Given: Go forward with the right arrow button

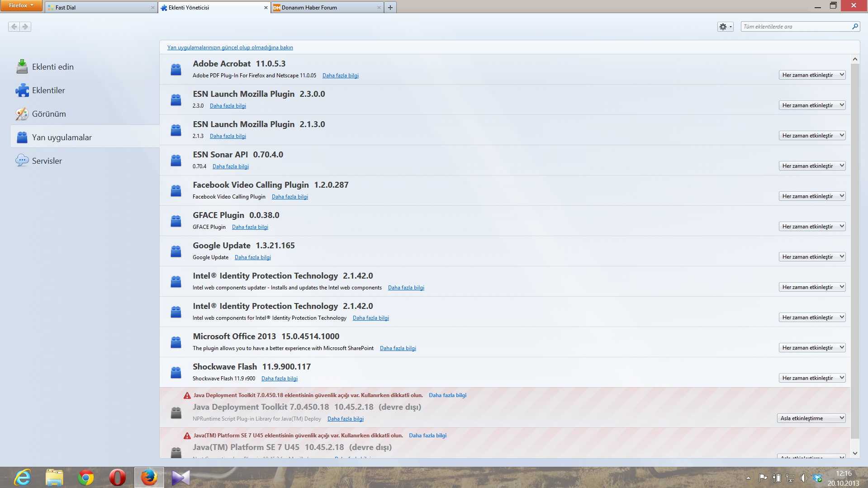Looking at the screenshot, I should tap(25, 27).
